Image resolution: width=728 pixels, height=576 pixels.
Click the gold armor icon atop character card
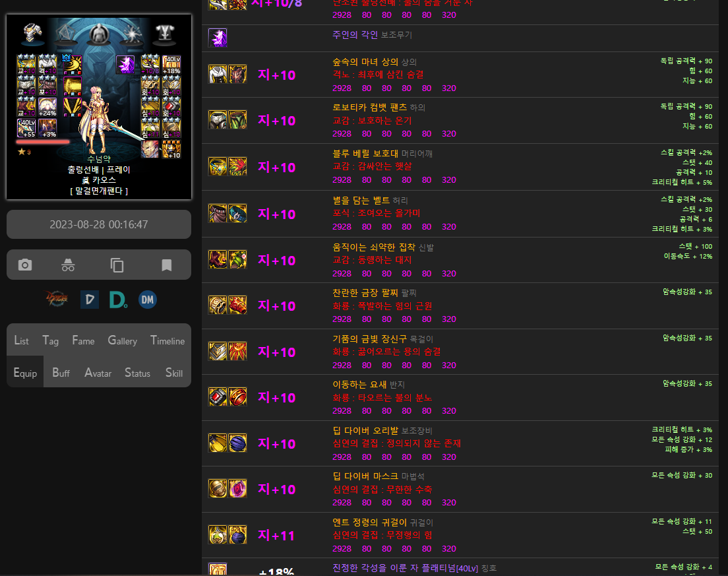coord(32,32)
